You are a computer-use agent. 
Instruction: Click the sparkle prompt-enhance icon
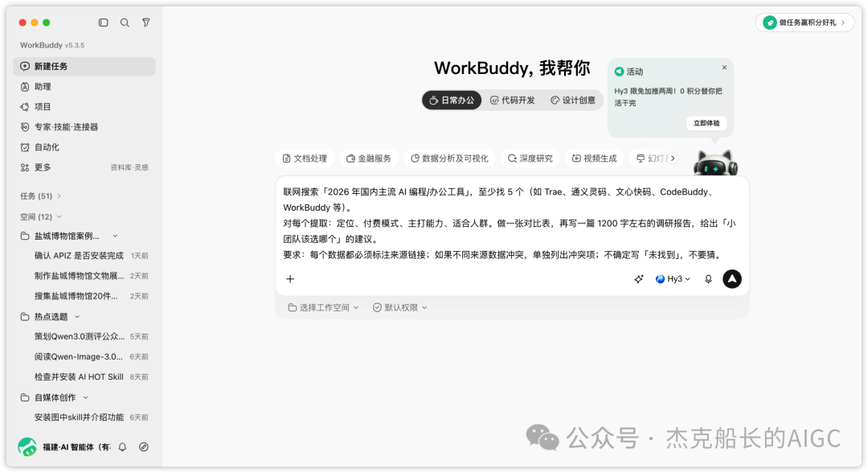pos(639,279)
